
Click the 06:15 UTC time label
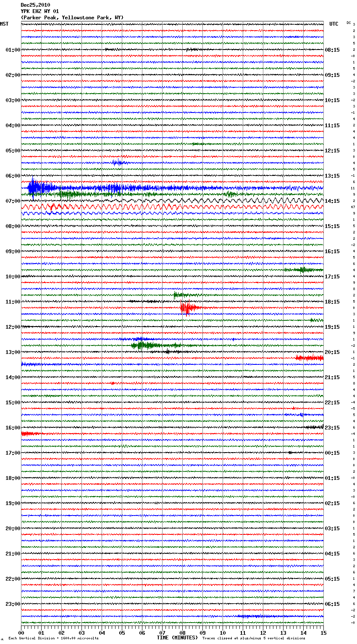coord(332,604)
